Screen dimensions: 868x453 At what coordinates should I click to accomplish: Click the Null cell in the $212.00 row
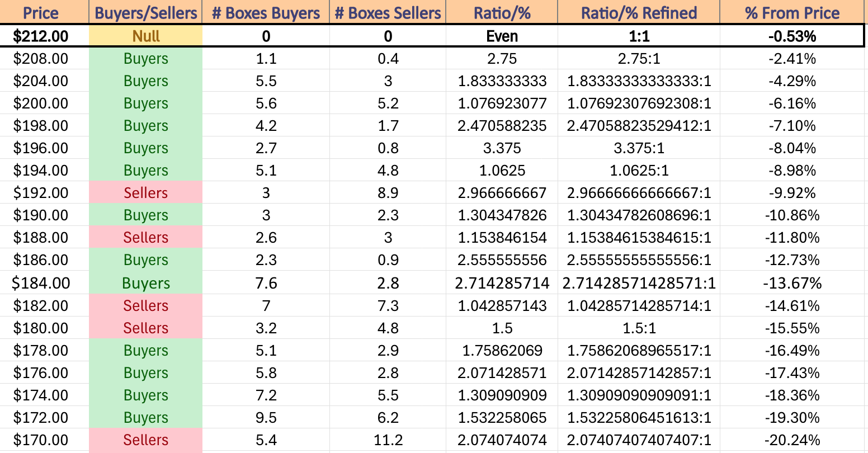146,36
